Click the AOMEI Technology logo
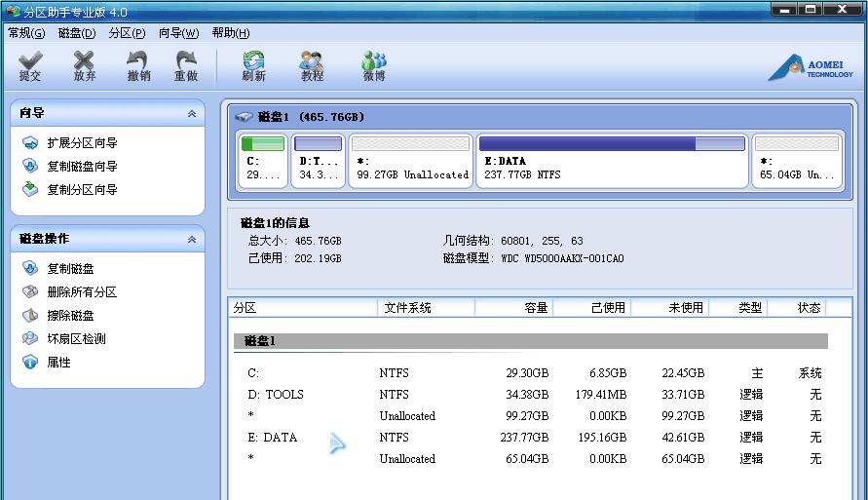The height and width of the screenshot is (500, 868). (811, 67)
